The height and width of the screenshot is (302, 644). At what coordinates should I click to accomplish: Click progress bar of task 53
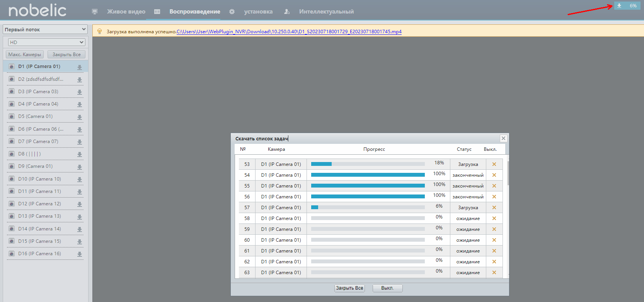pyautogui.click(x=368, y=164)
